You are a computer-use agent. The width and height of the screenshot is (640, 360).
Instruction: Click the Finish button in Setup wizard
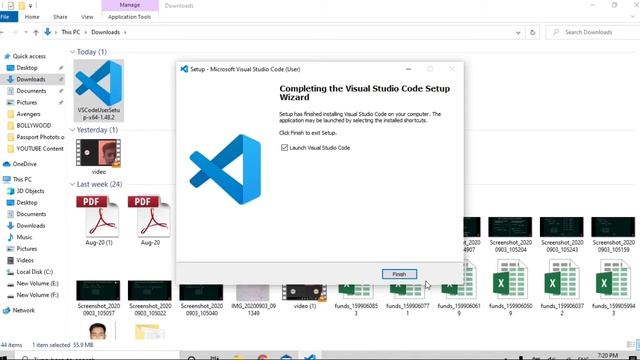click(x=399, y=274)
